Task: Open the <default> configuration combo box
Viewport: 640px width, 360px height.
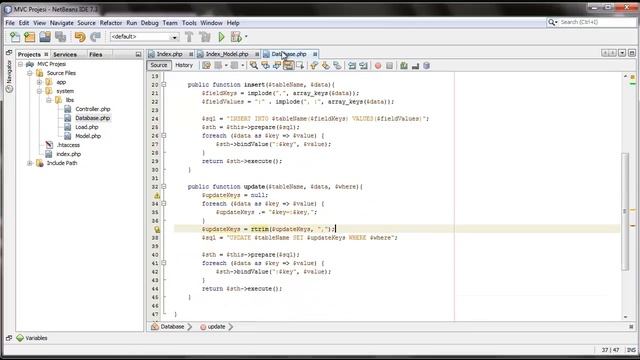Action: coord(144,37)
